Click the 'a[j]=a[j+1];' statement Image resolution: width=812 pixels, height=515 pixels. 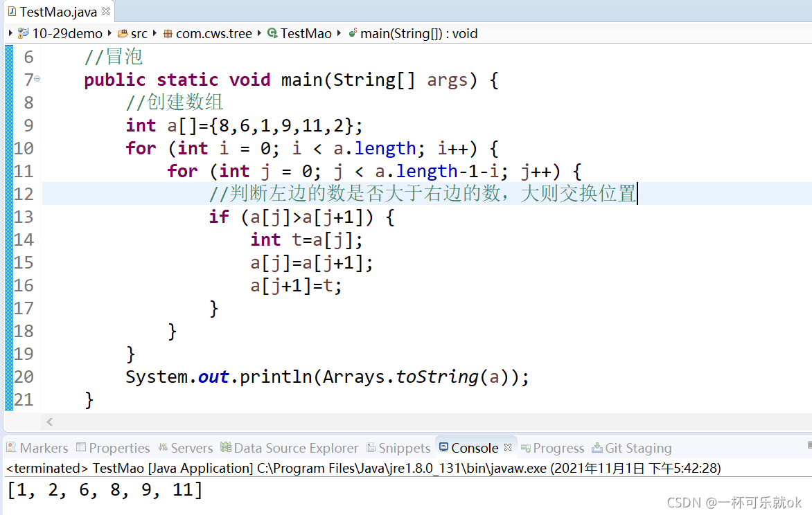point(312,262)
